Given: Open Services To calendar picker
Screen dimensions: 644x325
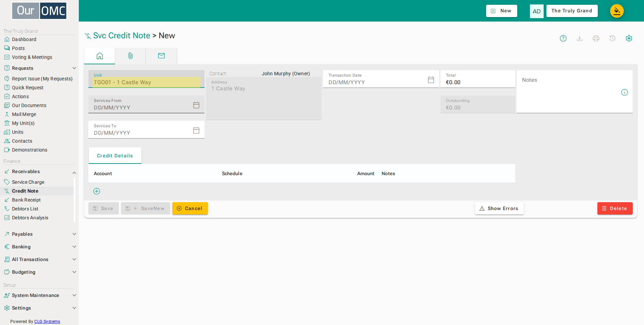Looking at the screenshot, I should [x=196, y=130].
